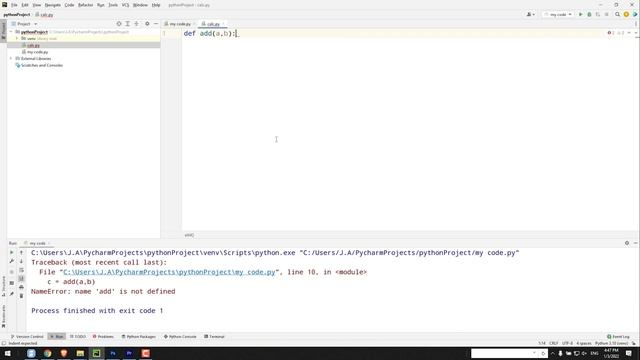The image size is (640, 360).
Task: Open the Problems tool window
Action: (x=103, y=337)
